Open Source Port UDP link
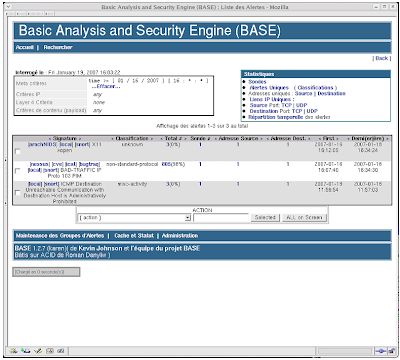Image resolution: width=400 pixels, height=360 pixels. click(x=301, y=105)
